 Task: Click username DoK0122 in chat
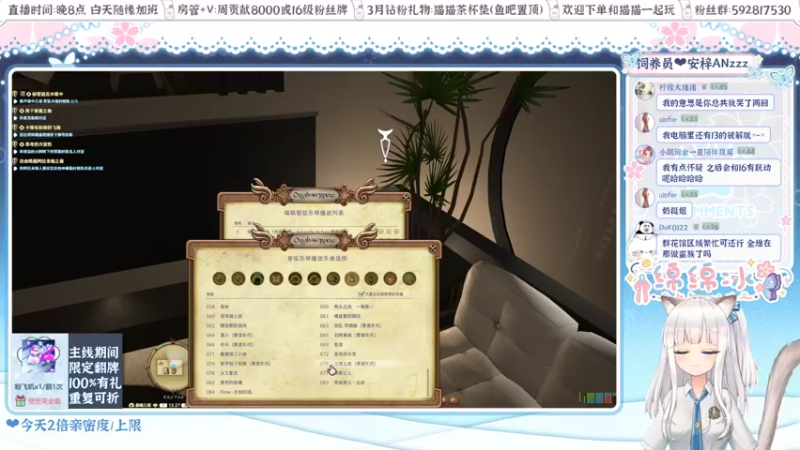pos(673,227)
